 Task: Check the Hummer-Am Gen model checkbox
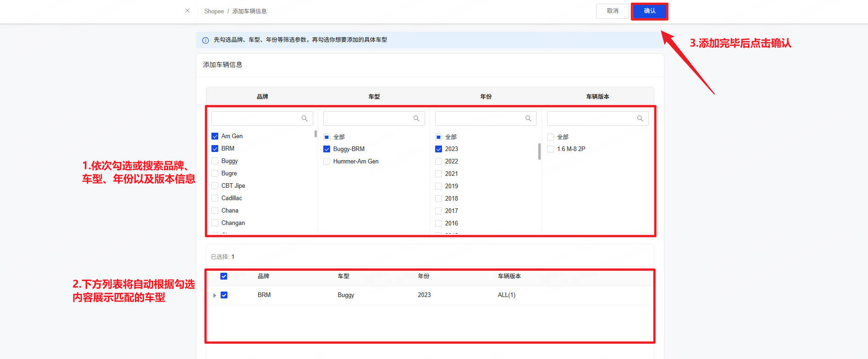326,162
